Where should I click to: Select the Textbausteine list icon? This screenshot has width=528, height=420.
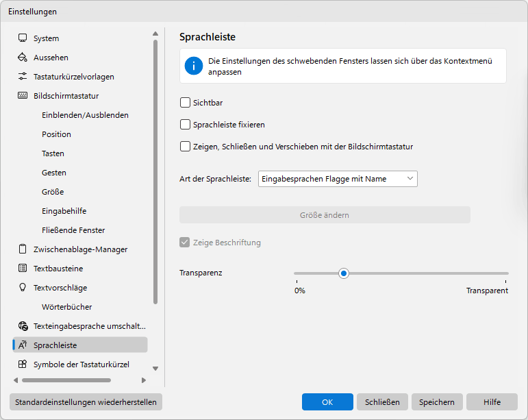click(x=23, y=269)
